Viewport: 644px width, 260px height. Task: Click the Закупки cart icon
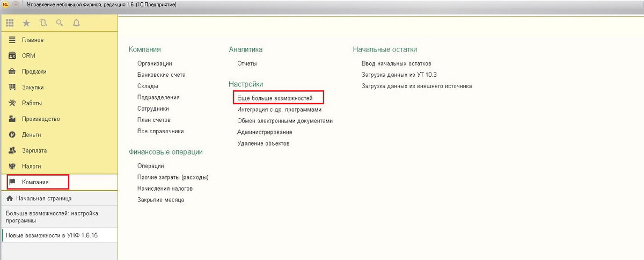click(12, 87)
